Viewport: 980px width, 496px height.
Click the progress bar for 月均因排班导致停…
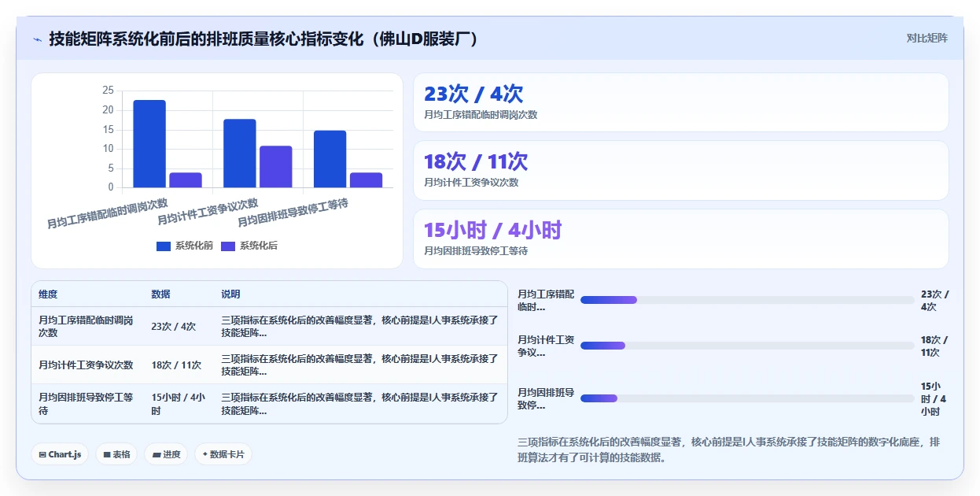point(747,398)
